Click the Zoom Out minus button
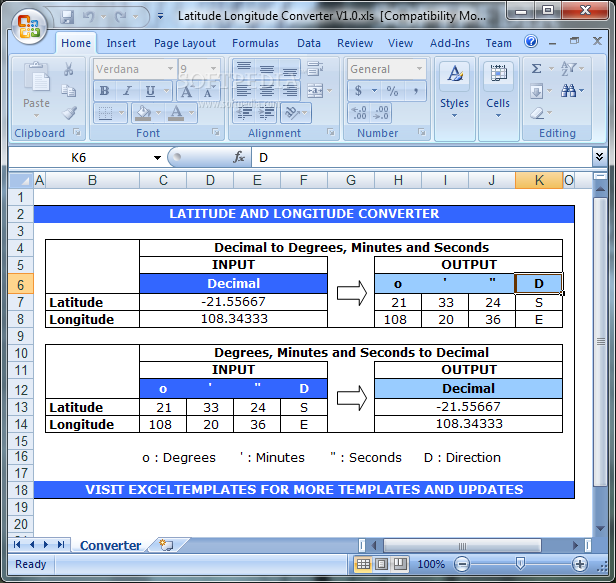This screenshot has height=583, width=616. pyautogui.click(x=462, y=565)
